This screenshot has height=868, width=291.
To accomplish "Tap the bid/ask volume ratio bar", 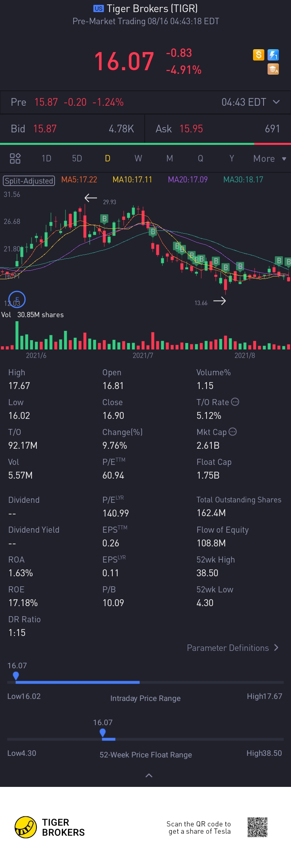I will coord(145,144).
